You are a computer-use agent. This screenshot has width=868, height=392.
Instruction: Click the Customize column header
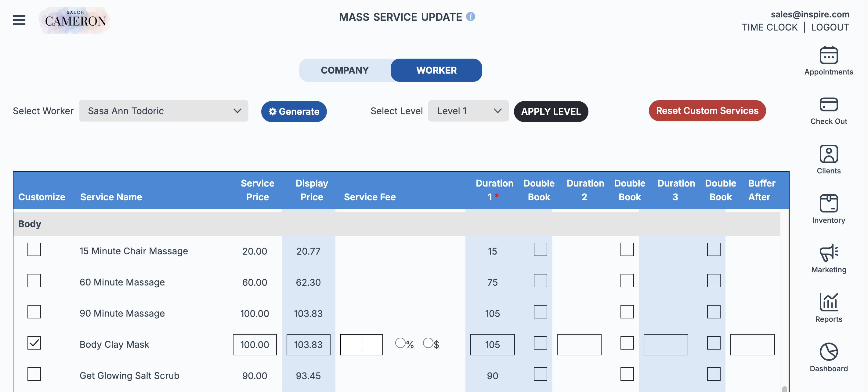[42, 197]
